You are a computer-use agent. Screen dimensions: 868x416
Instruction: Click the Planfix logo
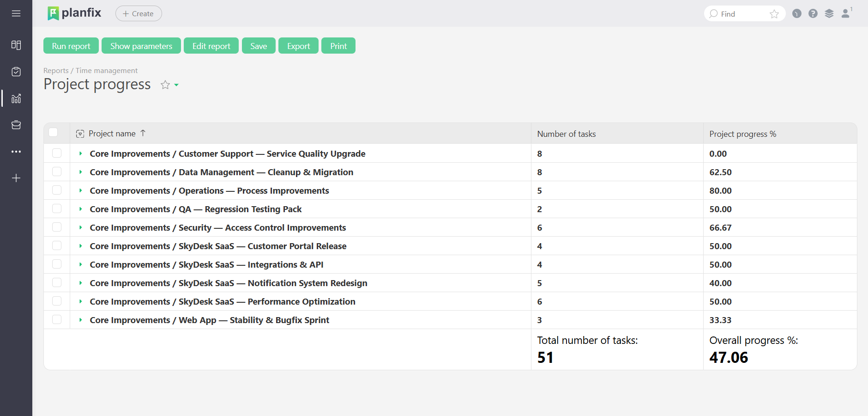[74, 13]
